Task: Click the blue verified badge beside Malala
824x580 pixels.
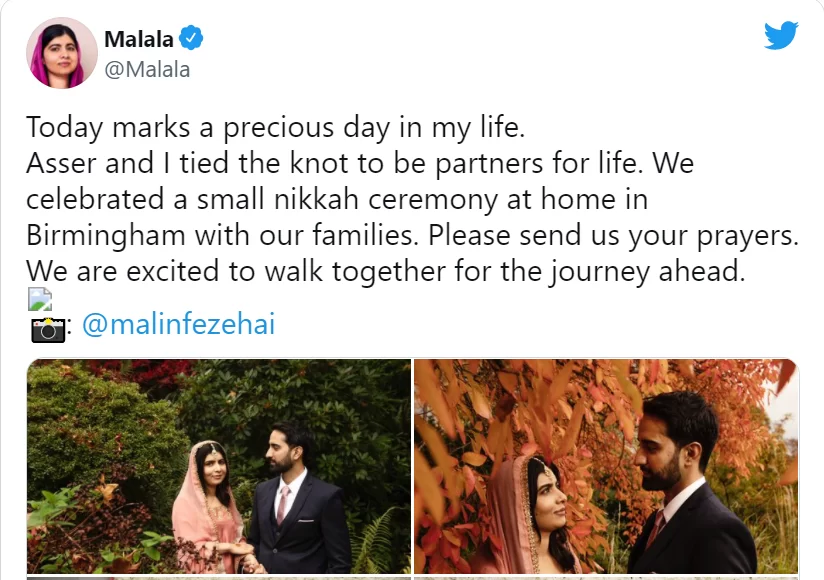Action: point(191,40)
